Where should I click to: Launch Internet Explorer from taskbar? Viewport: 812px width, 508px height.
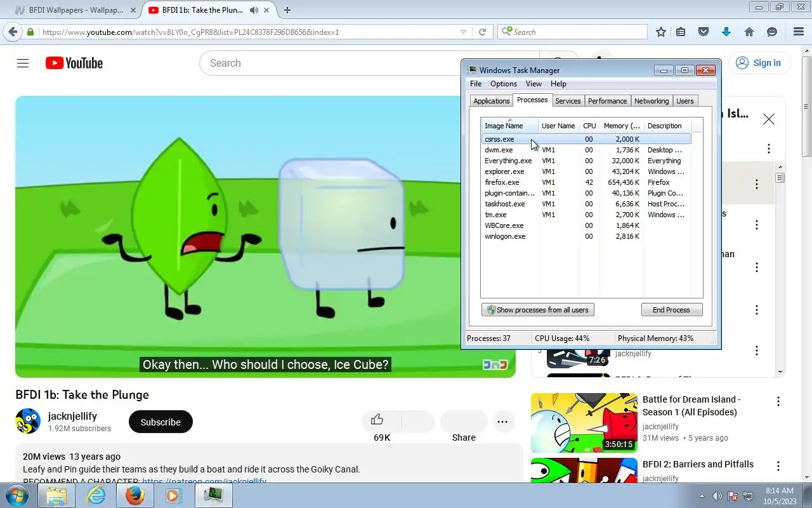pyautogui.click(x=96, y=495)
